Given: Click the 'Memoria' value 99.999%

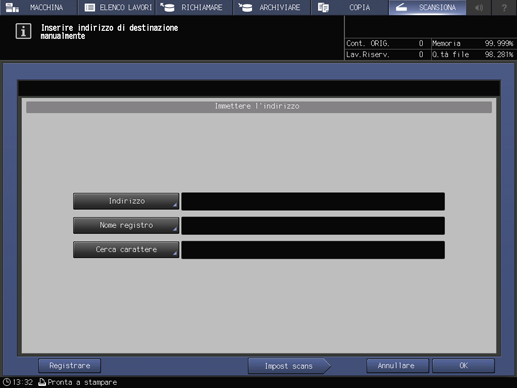Looking at the screenshot, I should pos(499,43).
